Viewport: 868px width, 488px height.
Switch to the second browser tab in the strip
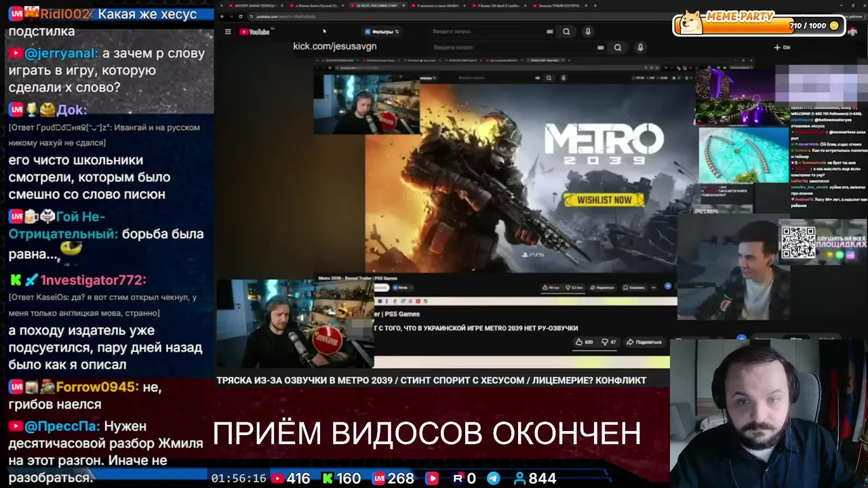(x=317, y=5)
